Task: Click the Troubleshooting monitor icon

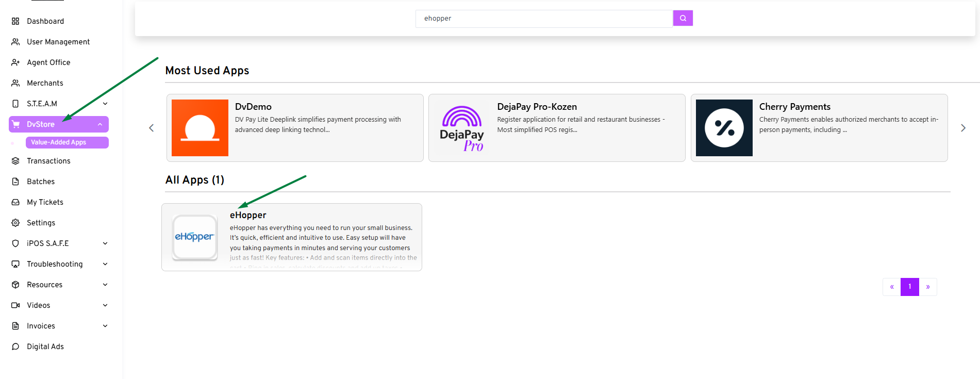Action: (x=15, y=264)
